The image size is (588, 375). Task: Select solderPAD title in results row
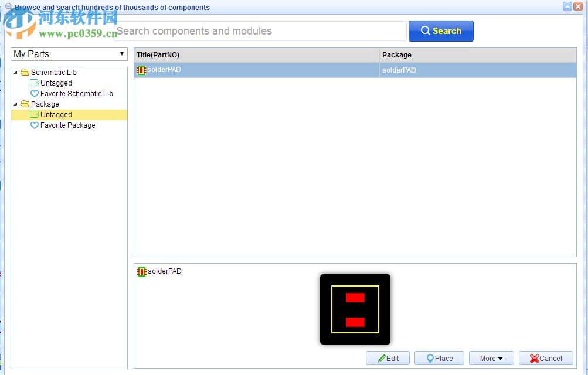164,70
